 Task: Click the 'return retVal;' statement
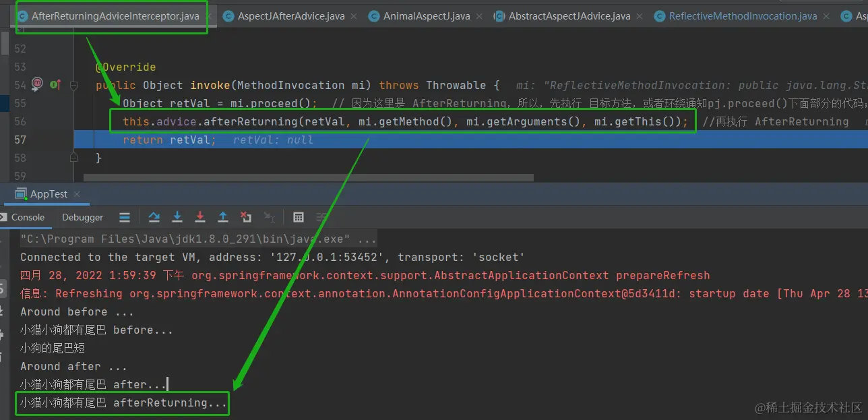170,140
